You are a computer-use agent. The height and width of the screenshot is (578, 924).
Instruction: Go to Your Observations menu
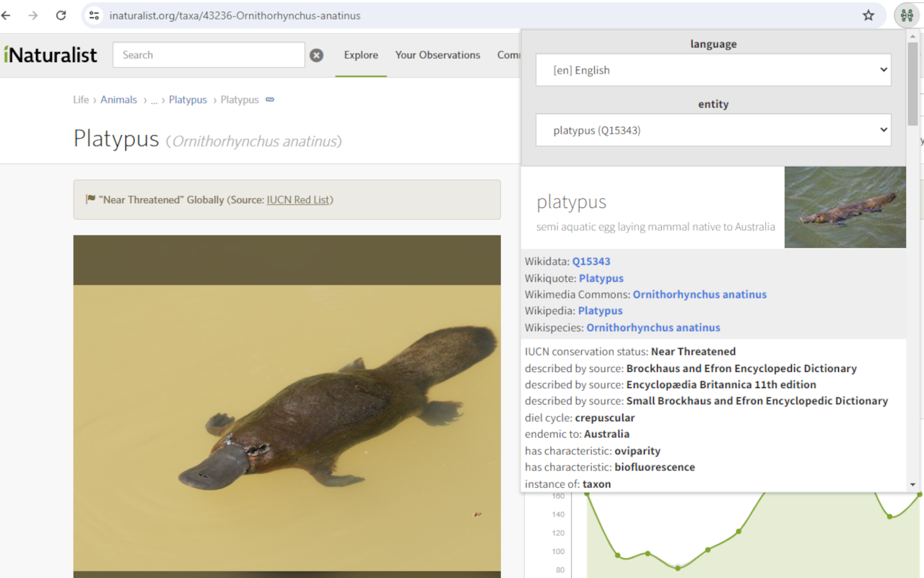(x=437, y=55)
